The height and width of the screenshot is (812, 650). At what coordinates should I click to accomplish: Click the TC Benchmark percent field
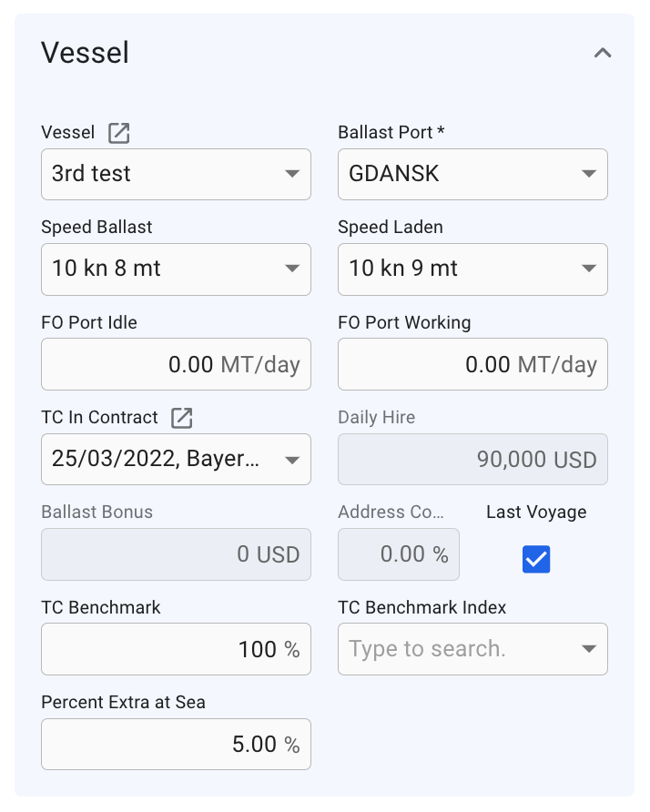(x=176, y=649)
